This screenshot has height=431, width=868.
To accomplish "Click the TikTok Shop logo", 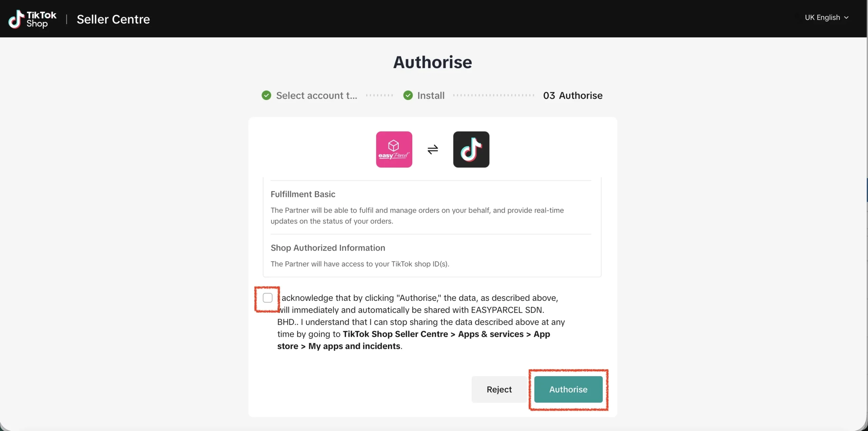I will (x=32, y=19).
